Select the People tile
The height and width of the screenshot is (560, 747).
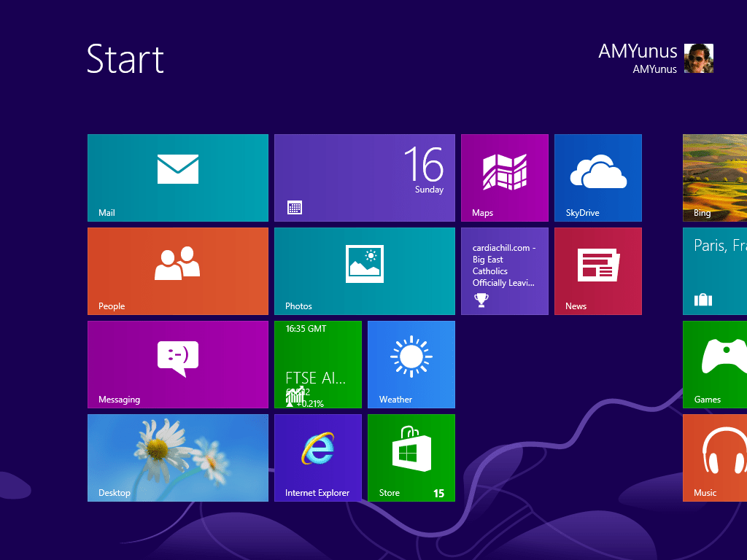(x=177, y=271)
